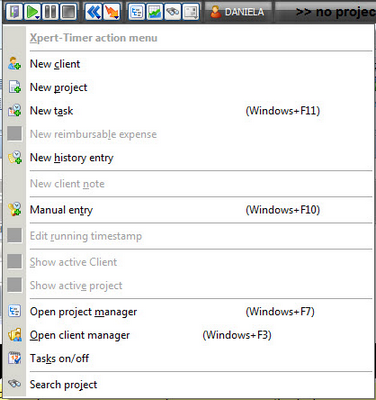Click the rightmost window toolbar icon

(x=191, y=12)
